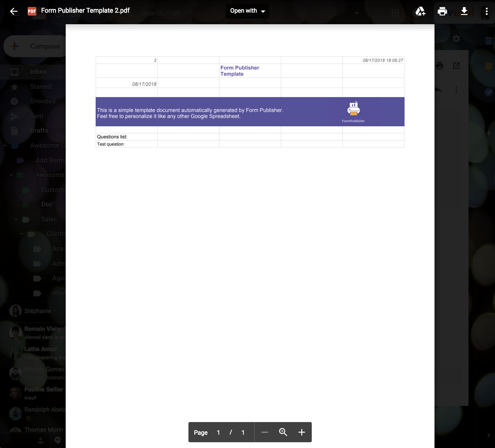The height and width of the screenshot is (448, 495).
Task: Open the Aho label
Action: [59, 293]
